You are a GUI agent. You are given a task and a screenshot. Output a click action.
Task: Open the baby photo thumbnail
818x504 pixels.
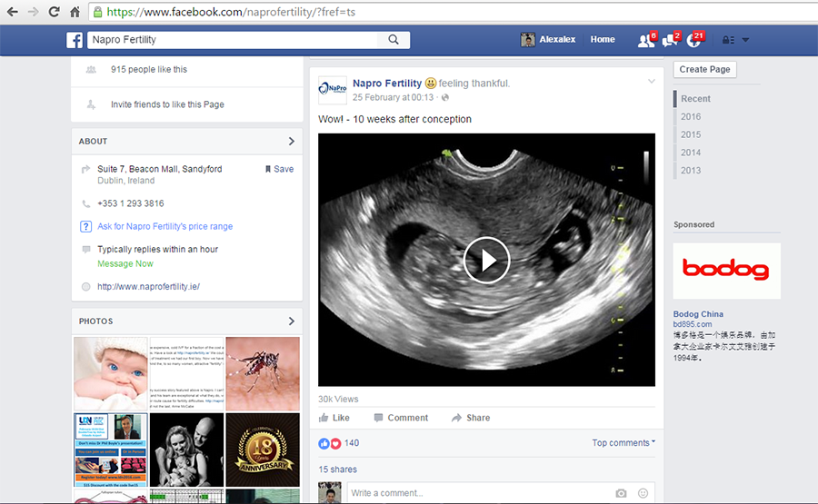click(x=111, y=373)
